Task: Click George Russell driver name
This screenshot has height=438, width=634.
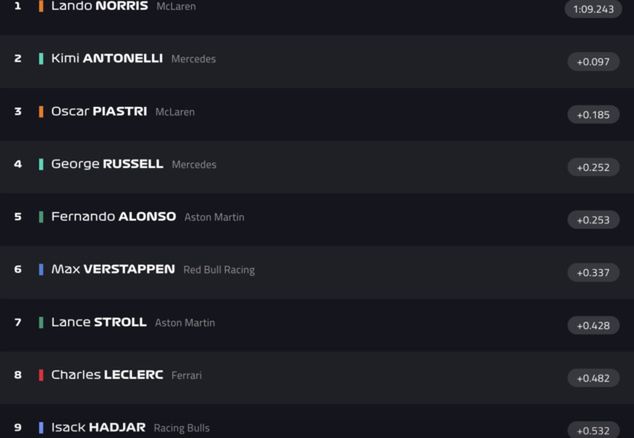Action: click(107, 164)
